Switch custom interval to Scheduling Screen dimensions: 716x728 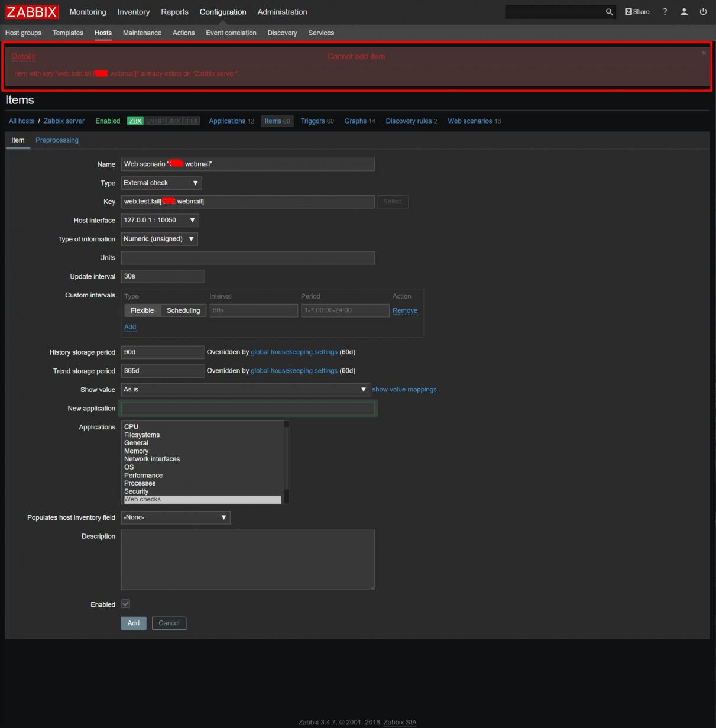(183, 310)
